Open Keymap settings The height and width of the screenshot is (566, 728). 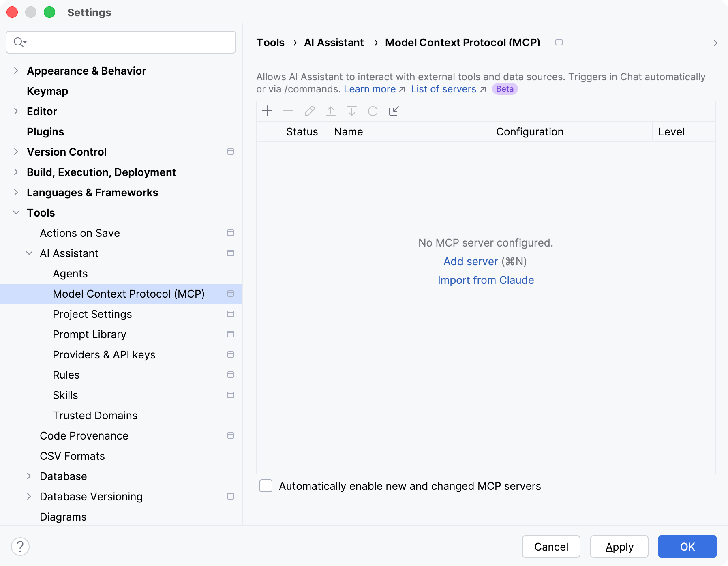(x=47, y=91)
